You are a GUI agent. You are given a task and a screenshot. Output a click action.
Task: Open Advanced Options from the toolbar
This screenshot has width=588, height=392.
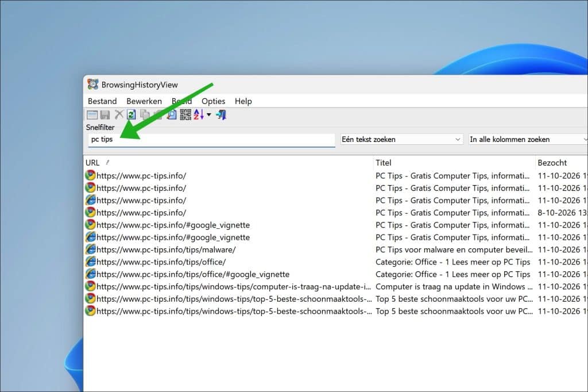coord(92,115)
